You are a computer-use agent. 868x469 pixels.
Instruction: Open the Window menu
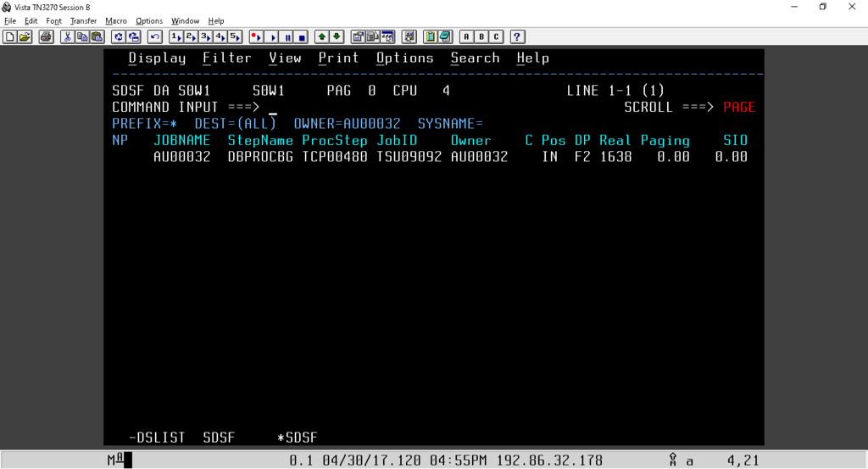[185, 21]
